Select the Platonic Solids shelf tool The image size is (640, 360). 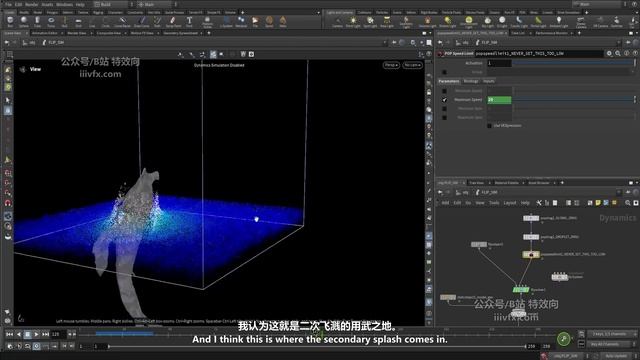pos(207,21)
